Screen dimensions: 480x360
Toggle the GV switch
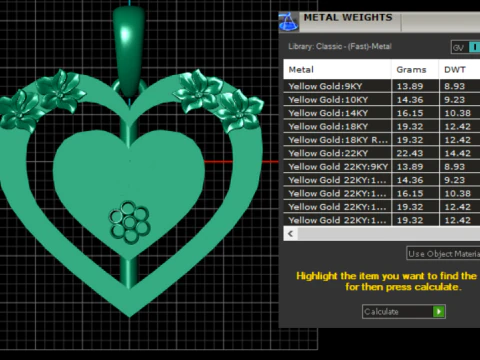(x=466, y=47)
